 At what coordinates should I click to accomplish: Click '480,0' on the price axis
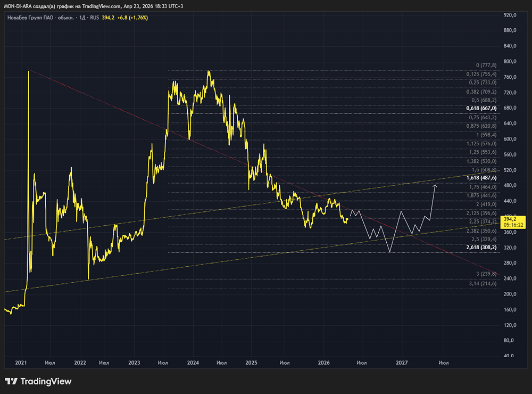510,185
